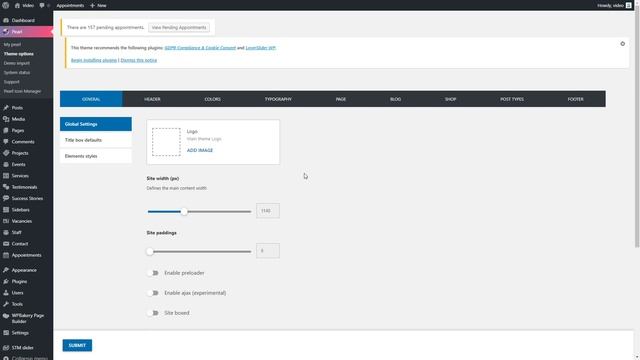This screenshot has width=640, height=360.
Task: Open Appearance brush icon in sidebar
Action: coord(6,270)
